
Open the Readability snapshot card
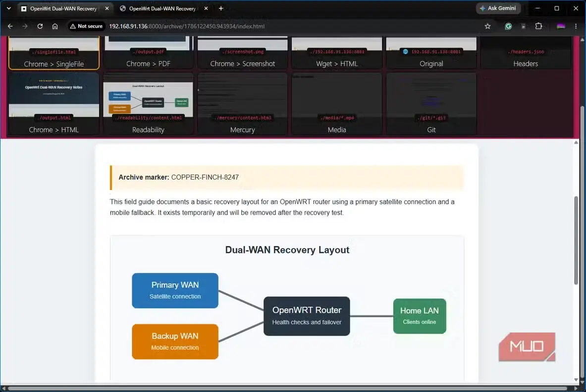149,104
